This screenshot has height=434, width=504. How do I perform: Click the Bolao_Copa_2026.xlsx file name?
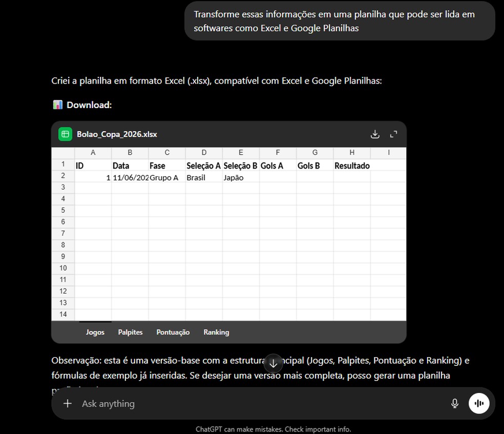click(117, 134)
